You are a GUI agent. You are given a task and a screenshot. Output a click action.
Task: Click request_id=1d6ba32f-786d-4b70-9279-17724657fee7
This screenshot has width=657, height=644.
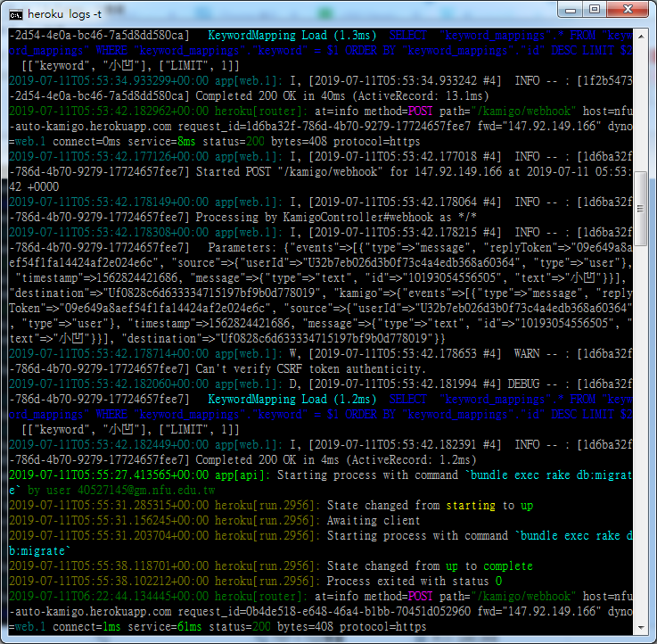tap(324, 127)
